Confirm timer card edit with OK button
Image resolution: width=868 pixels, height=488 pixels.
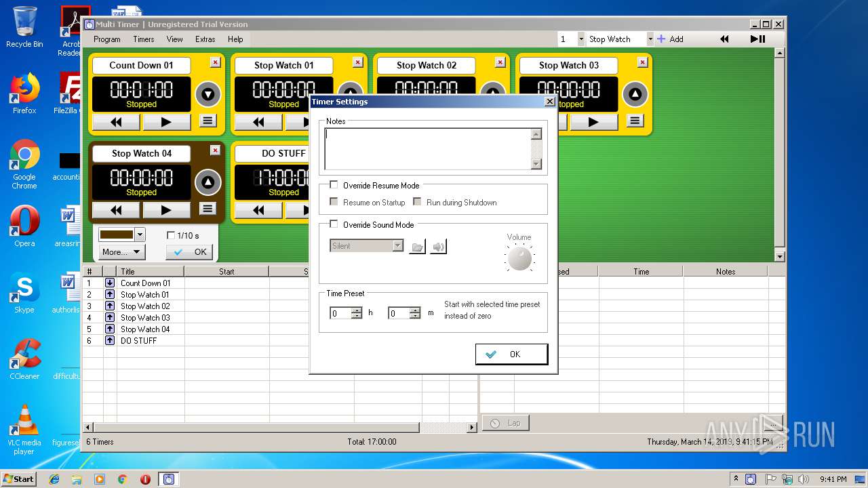coord(189,251)
